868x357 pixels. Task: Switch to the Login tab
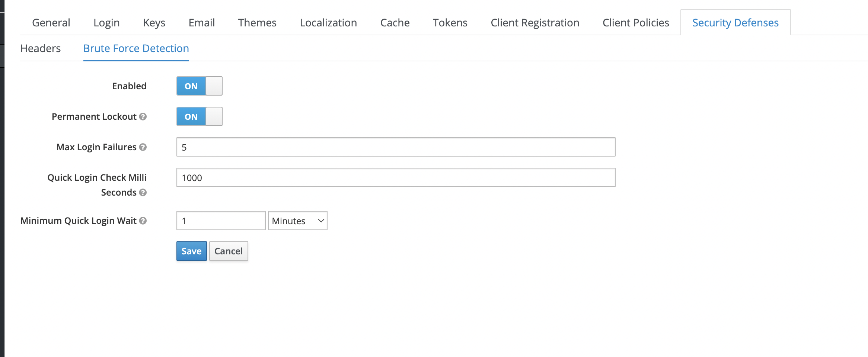107,22
